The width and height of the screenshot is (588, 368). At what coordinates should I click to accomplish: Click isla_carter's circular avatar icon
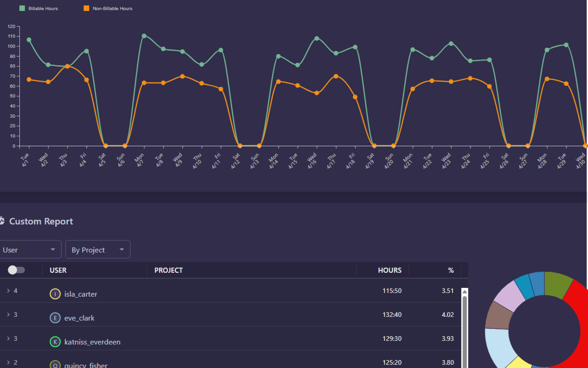55,293
